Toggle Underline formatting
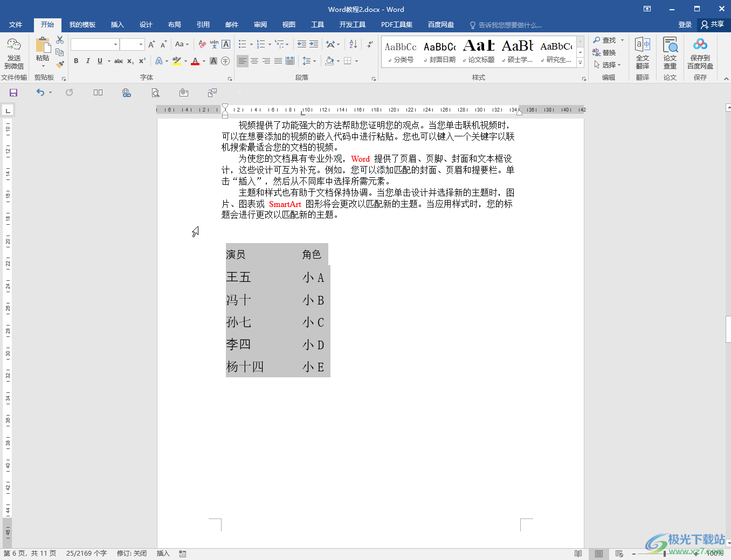Screen dimensions: 731x560 pos(100,61)
